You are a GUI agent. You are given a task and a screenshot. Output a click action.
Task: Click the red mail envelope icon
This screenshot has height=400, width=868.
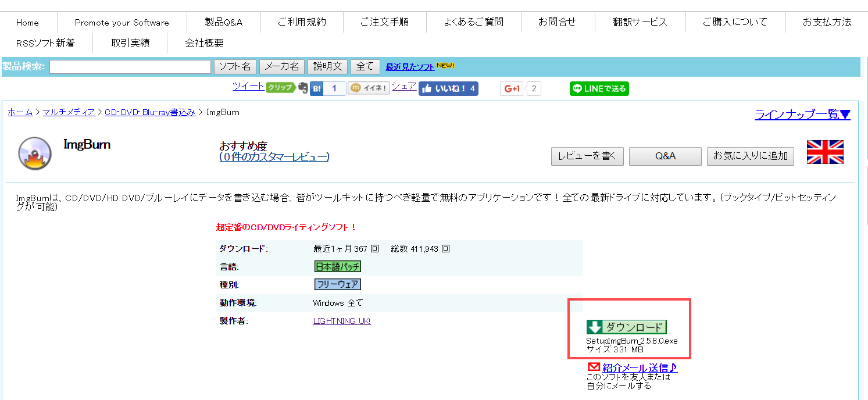pos(594,367)
